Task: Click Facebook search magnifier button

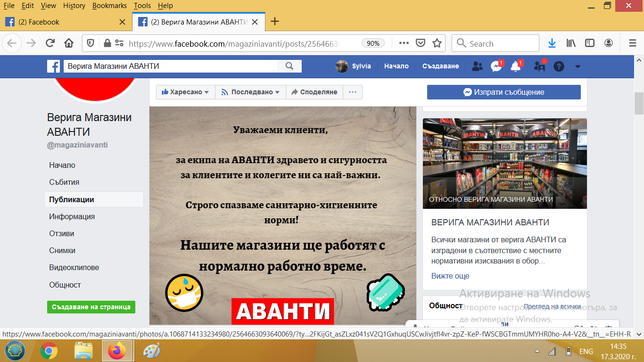Action: point(289,66)
